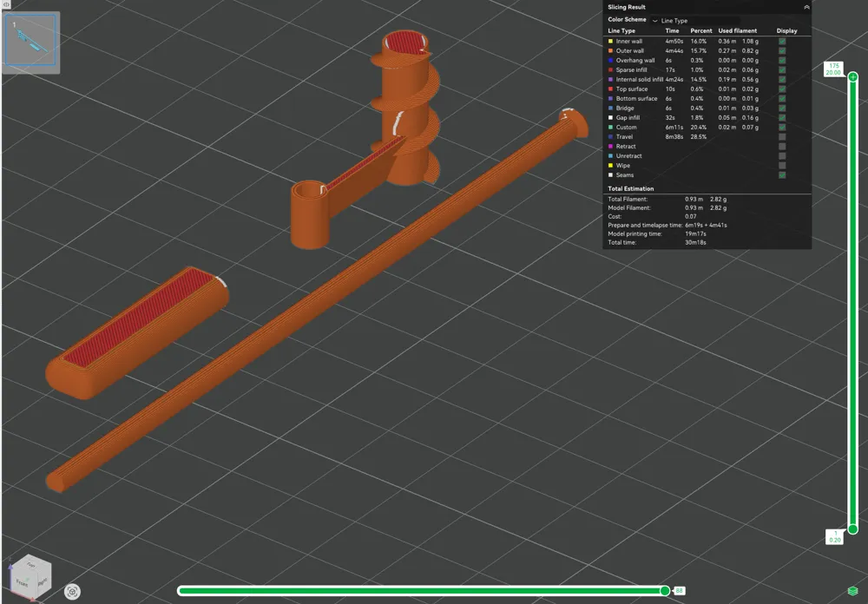Toggle display of Bridge lines
The image size is (868, 604).
pyautogui.click(x=782, y=108)
